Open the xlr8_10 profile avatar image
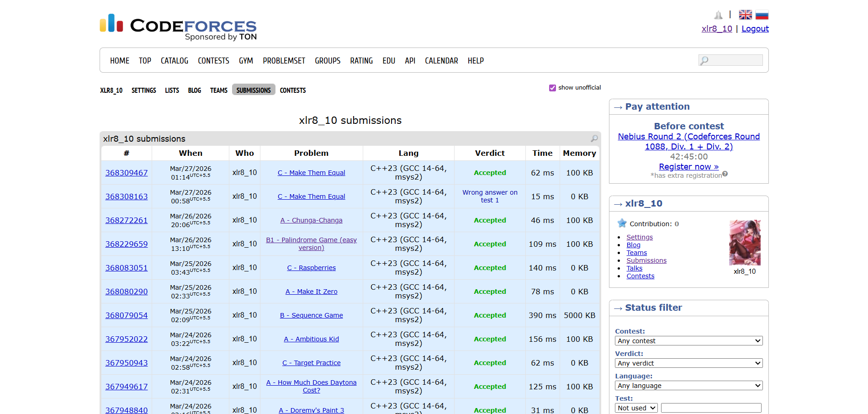The image size is (868, 414). (x=745, y=243)
